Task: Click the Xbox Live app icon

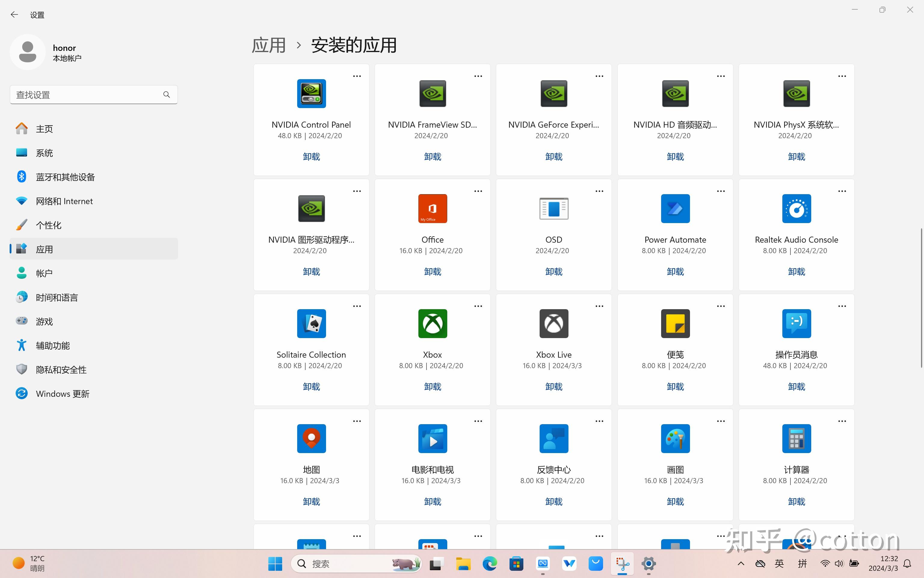Action: 554,324
